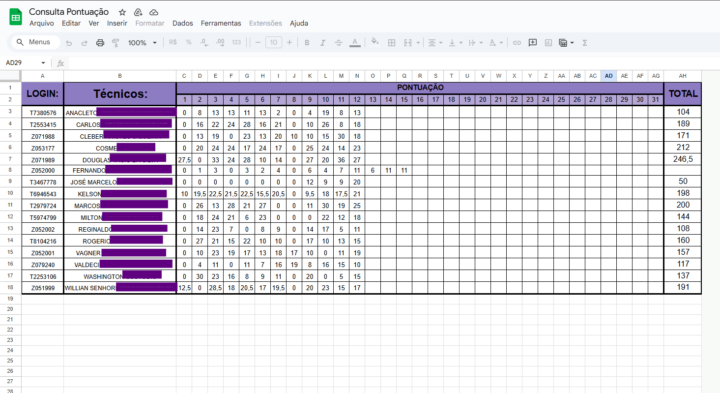
Task: Expand the merge cells dropdown arrow
Action: click(x=418, y=43)
